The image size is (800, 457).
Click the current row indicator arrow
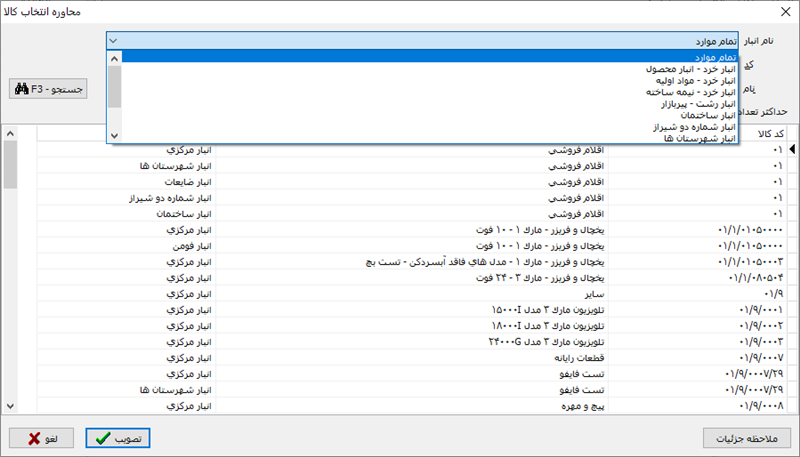(793, 149)
